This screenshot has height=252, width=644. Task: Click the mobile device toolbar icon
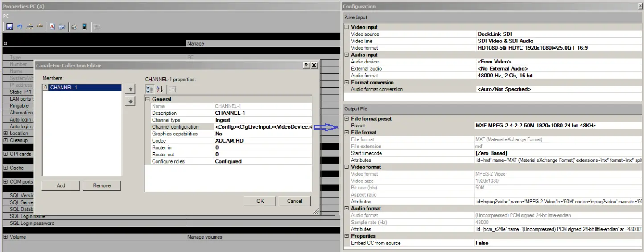click(x=84, y=27)
